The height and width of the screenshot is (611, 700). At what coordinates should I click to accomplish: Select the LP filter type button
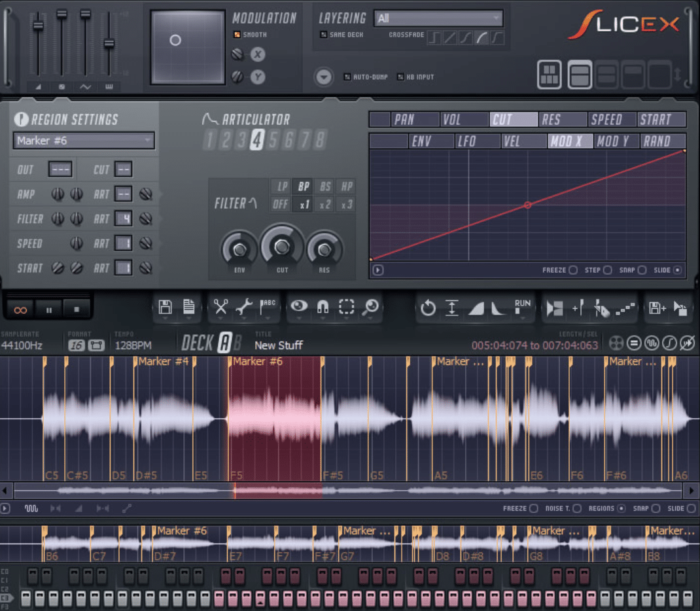pyautogui.click(x=282, y=186)
